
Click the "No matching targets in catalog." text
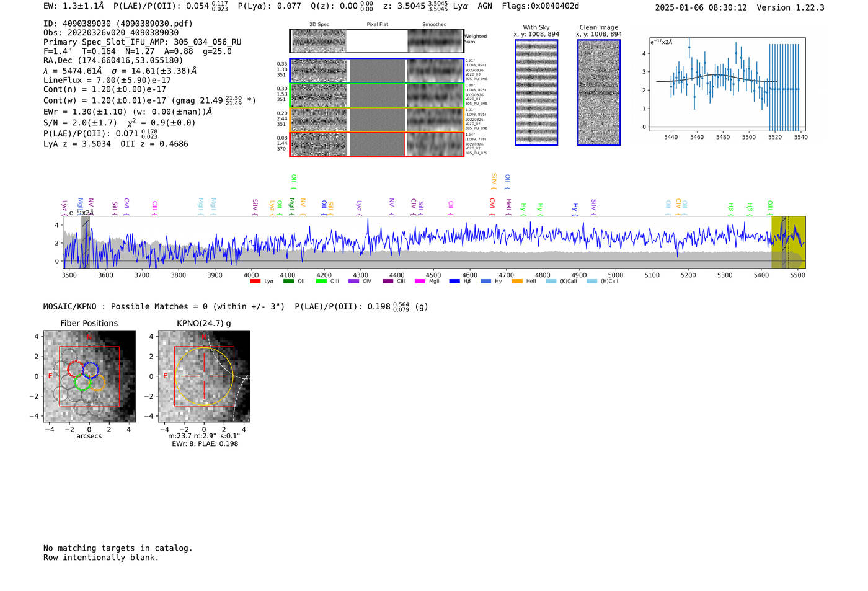(118, 548)
